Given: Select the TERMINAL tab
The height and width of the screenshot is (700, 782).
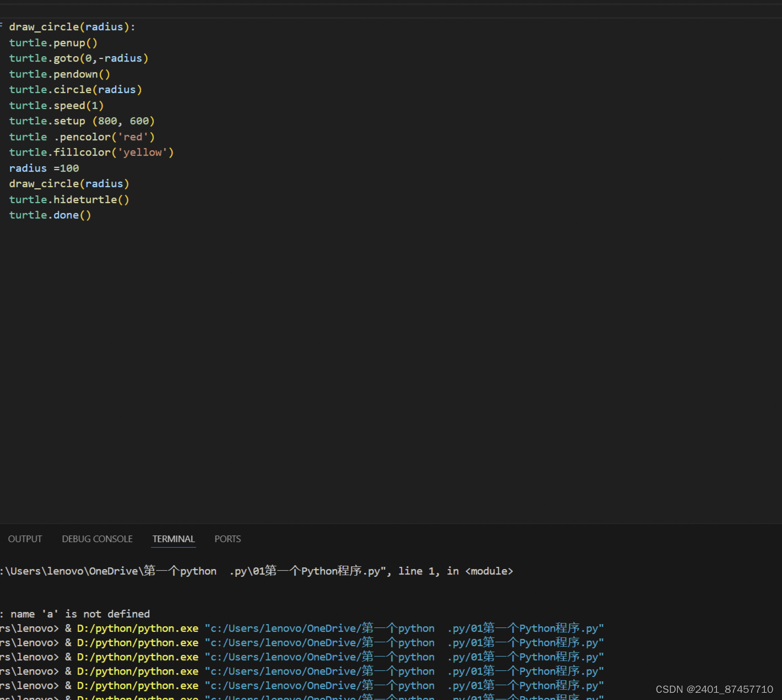Looking at the screenshot, I should coord(173,539).
